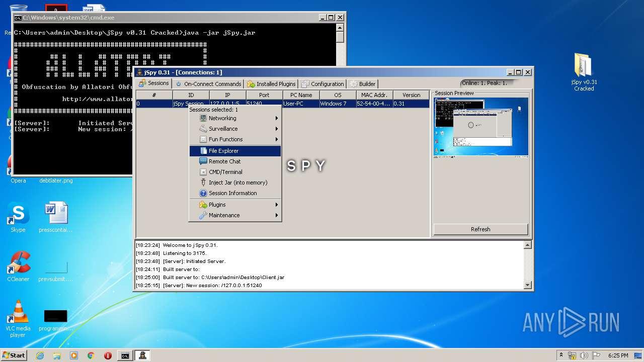Click the cmd.exe window scroll up arrow
The height and width of the screenshot is (362, 644).
click(340, 28)
